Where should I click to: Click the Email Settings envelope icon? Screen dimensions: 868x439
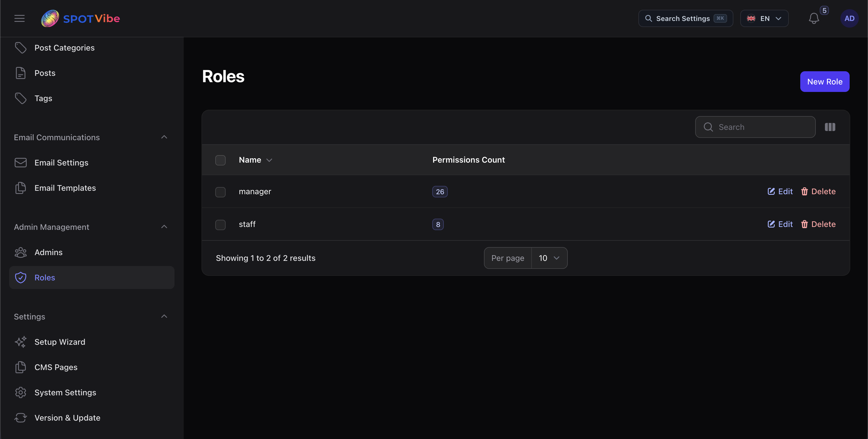[x=21, y=163]
